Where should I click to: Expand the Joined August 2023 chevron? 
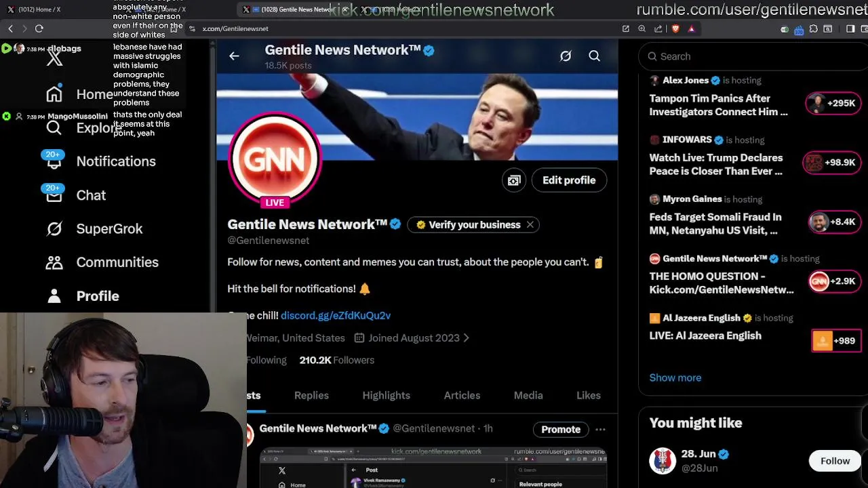coord(466,338)
